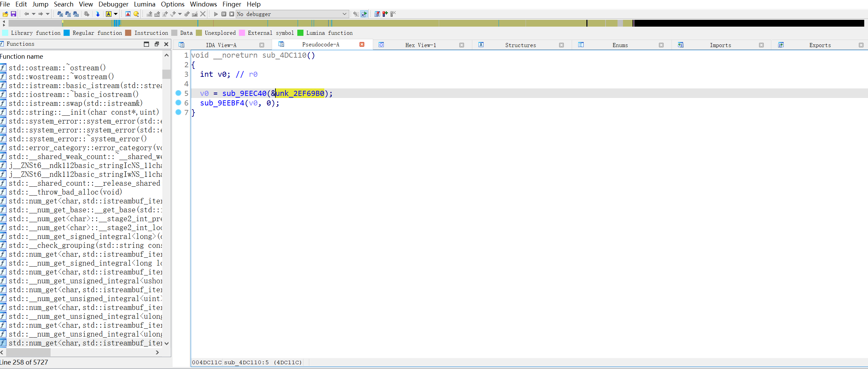Click the yellow circle lookup icon
This screenshot has height=369, width=868.
click(x=136, y=14)
